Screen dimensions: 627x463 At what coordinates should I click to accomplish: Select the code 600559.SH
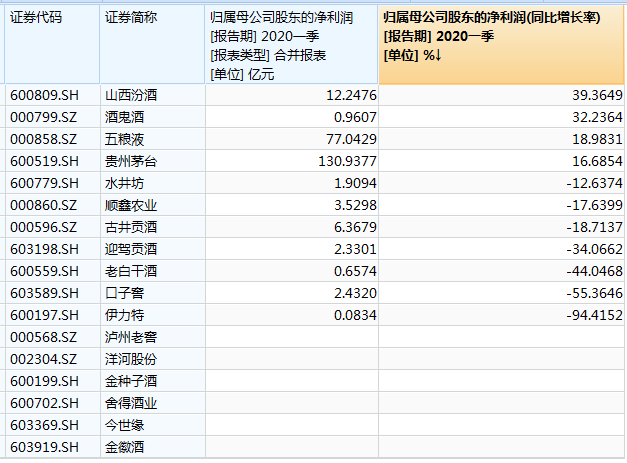[44, 271]
